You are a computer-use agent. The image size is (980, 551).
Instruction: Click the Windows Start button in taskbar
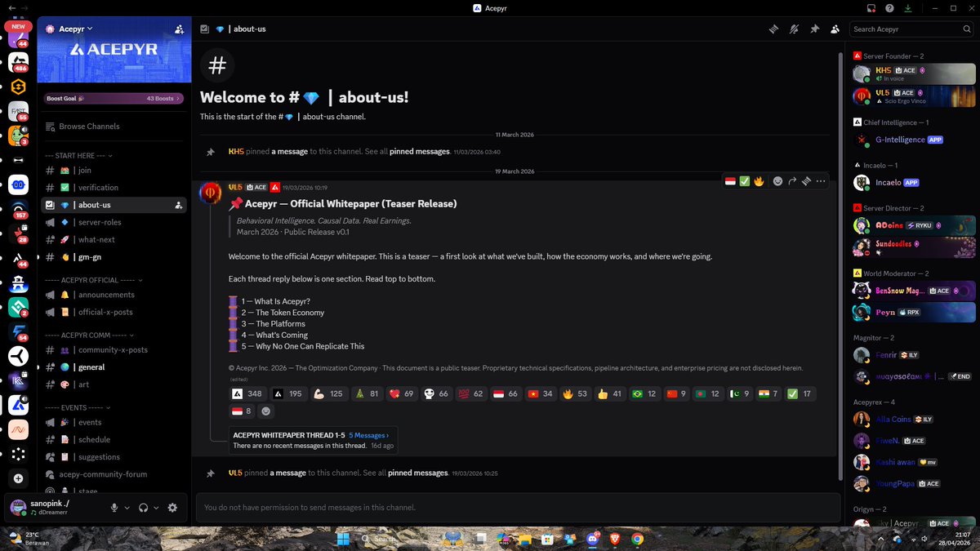[x=344, y=539]
